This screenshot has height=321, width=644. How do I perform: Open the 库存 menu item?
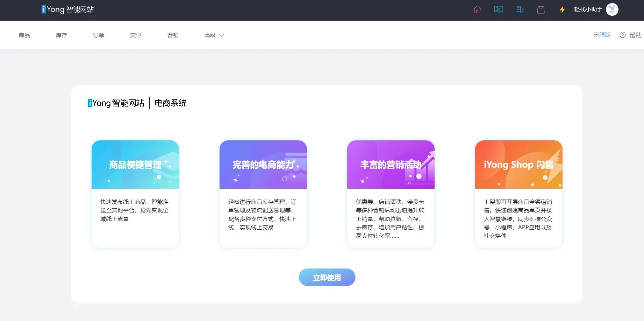tap(61, 35)
